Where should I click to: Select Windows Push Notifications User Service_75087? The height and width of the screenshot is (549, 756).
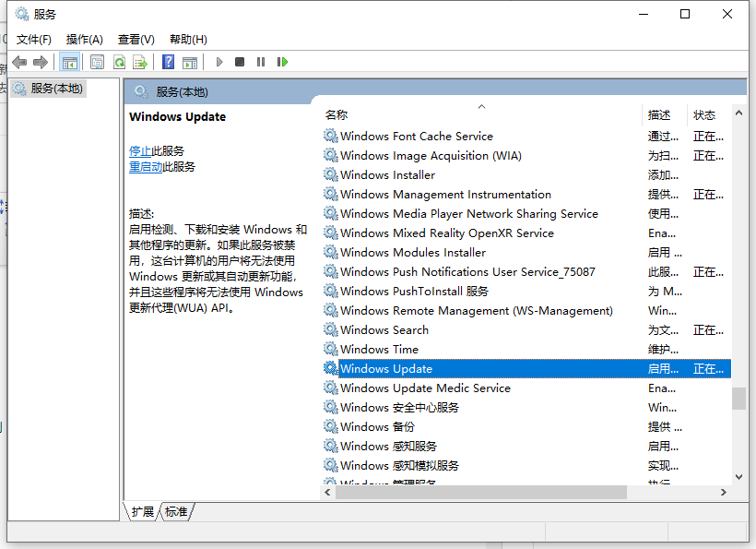526,271
